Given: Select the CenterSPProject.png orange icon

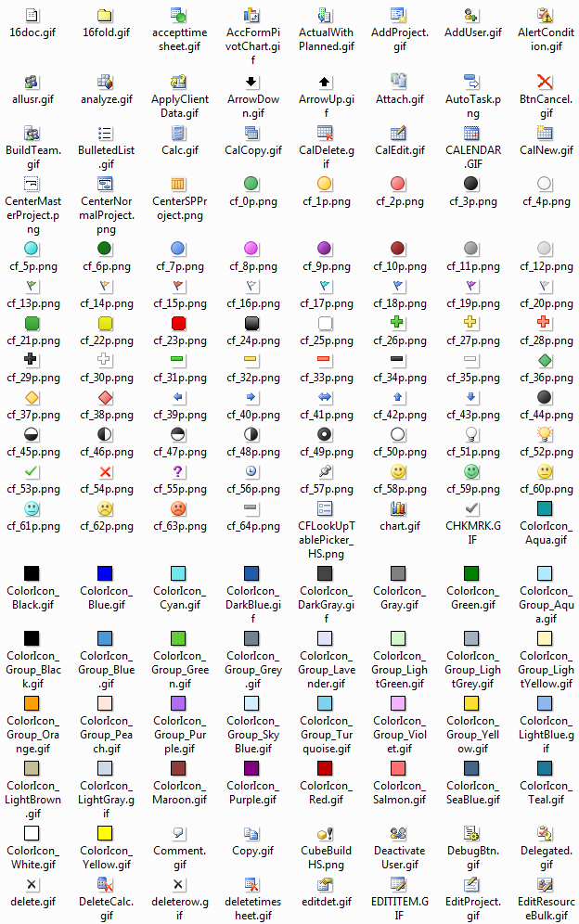Looking at the screenshot, I should click(179, 184).
